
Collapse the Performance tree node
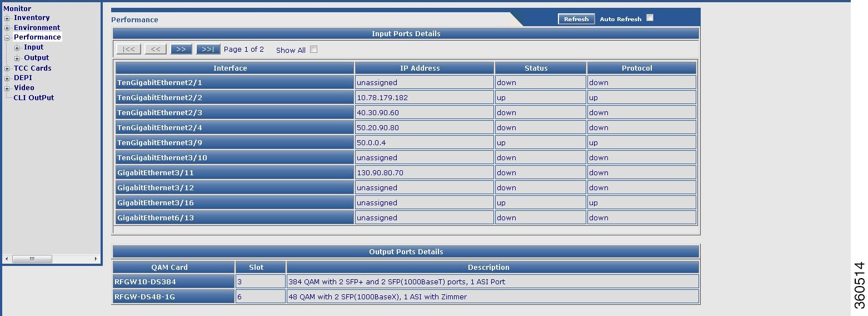click(7, 38)
